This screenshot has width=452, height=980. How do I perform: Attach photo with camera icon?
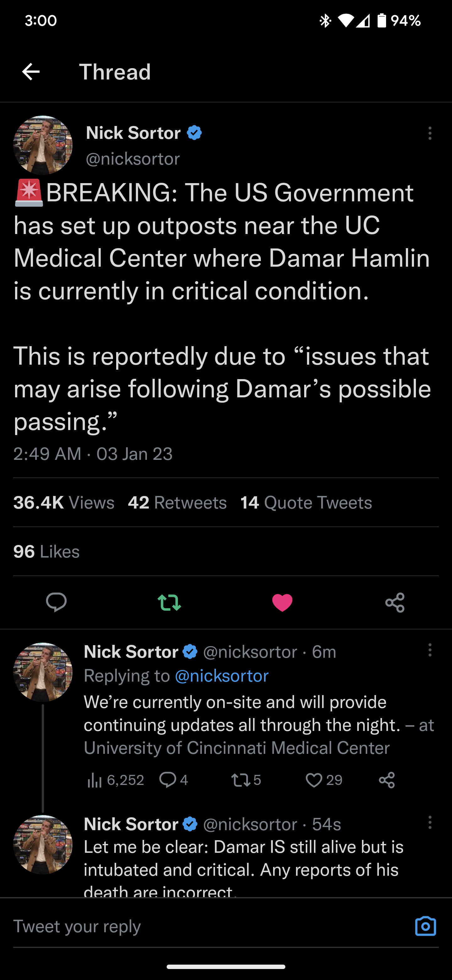425,926
